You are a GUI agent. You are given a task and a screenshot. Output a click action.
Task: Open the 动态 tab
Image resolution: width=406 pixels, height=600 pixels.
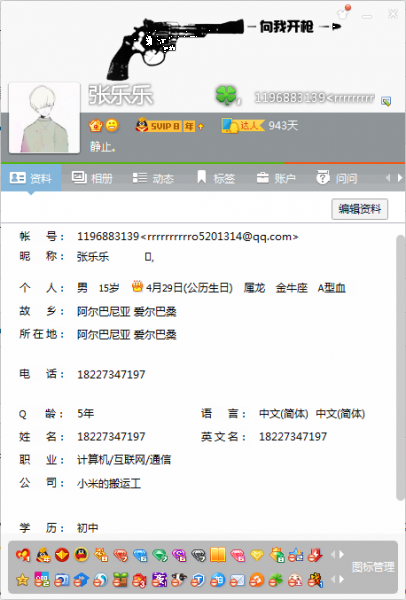coord(153,178)
